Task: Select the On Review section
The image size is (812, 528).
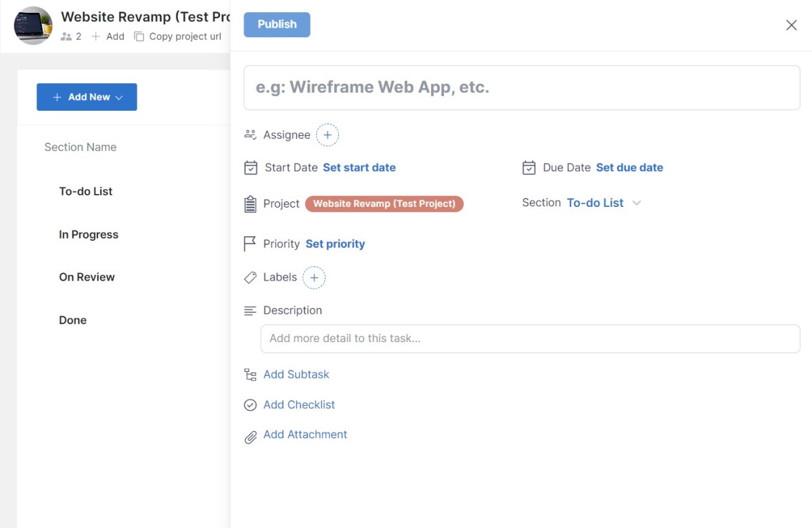Action: pyautogui.click(x=87, y=277)
